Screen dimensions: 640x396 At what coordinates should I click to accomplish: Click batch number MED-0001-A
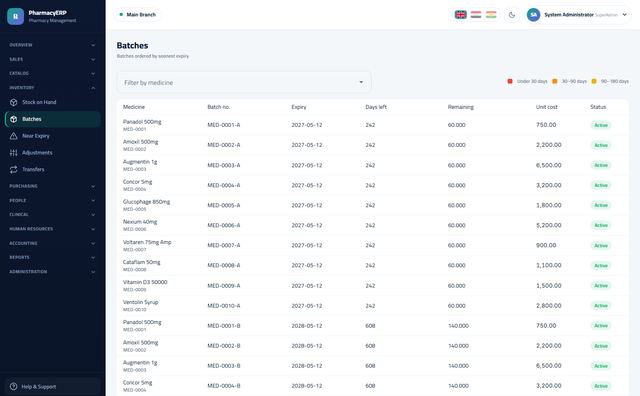(x=224, y=125)
